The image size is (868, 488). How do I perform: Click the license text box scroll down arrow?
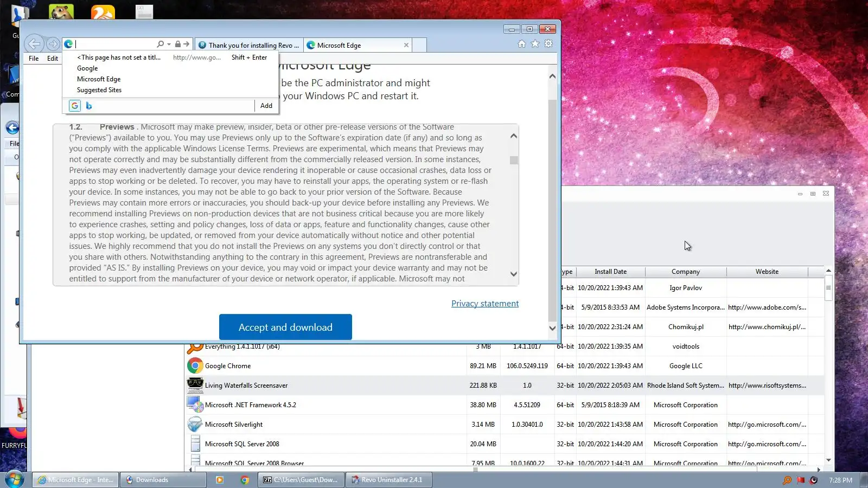point(513,274)
